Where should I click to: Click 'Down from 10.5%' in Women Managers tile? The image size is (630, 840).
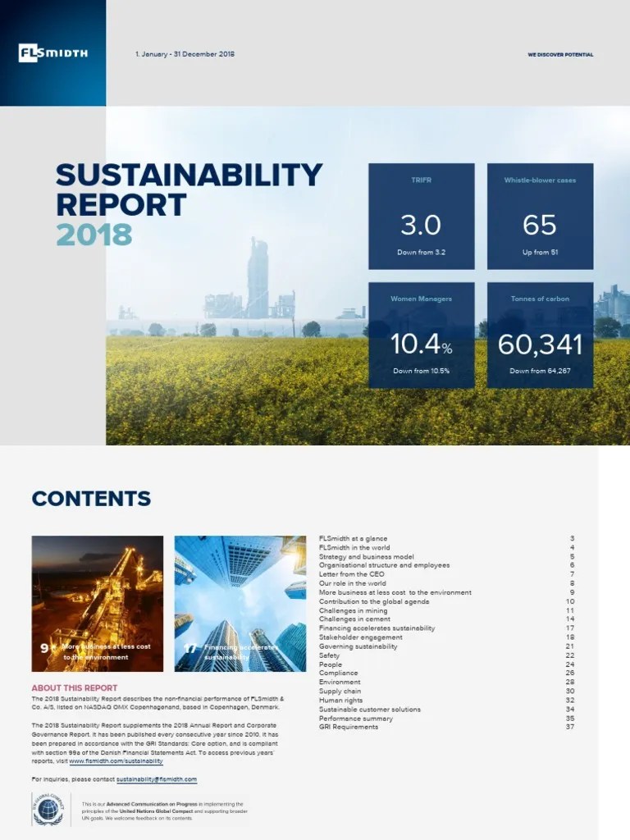(x=421, y=371)
